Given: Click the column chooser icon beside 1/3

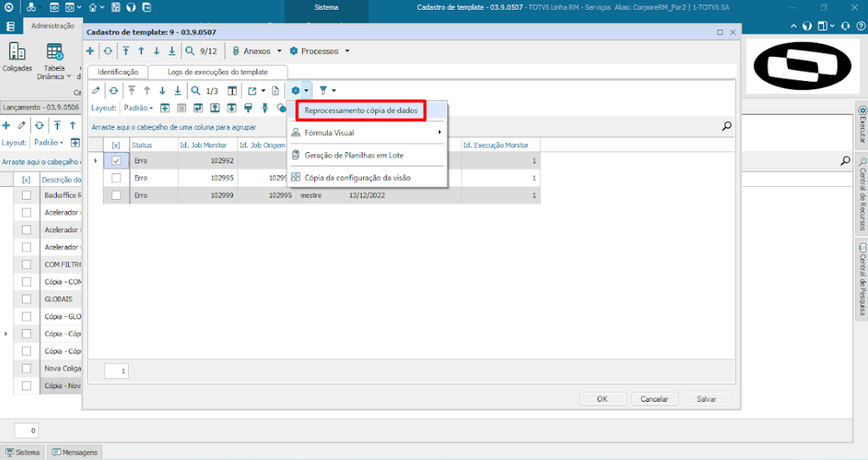Looking at the screenshot, I should point(232,91).
